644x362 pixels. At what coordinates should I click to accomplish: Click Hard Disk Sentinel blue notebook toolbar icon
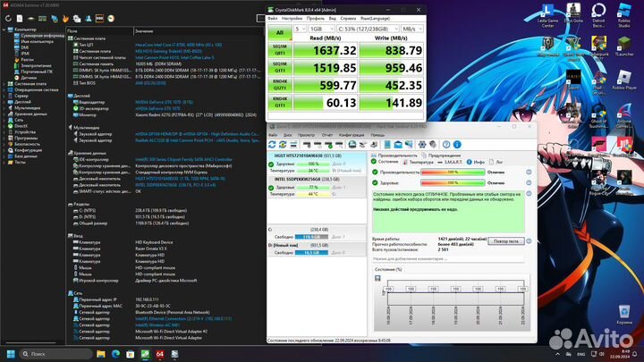(387, 145)
